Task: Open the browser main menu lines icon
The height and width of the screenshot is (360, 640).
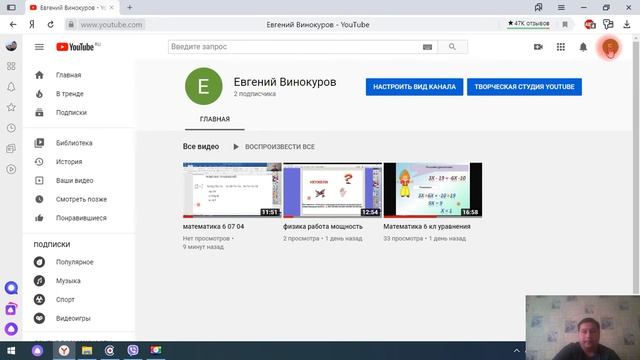Action: [x=561, y=7]
